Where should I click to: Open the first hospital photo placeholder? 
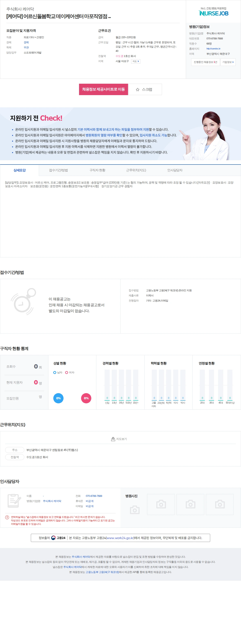tap(161, 505)
